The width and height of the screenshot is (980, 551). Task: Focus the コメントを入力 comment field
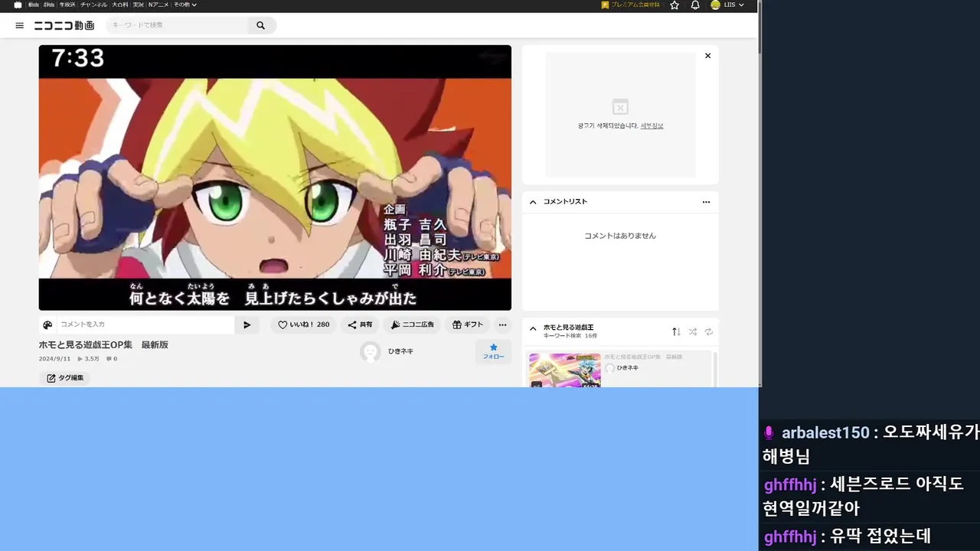(x=145, y=324)
